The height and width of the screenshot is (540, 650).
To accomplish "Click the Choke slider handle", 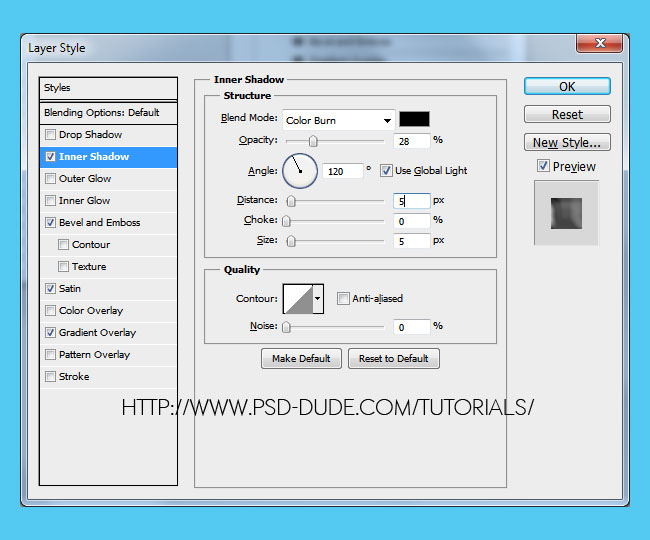I will [286, 221].
